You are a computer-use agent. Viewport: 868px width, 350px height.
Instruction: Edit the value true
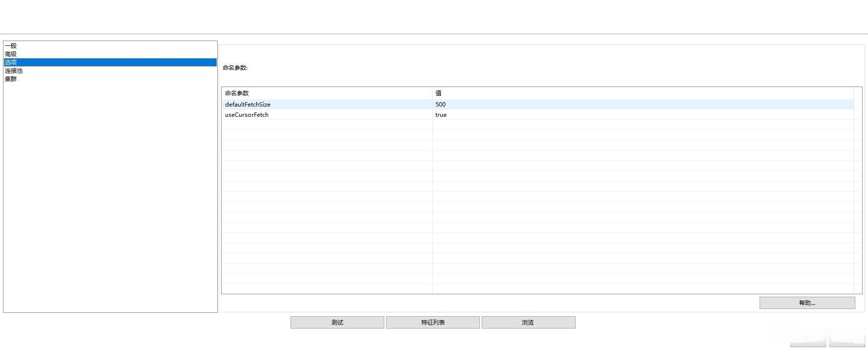click(x=643, y=115)
